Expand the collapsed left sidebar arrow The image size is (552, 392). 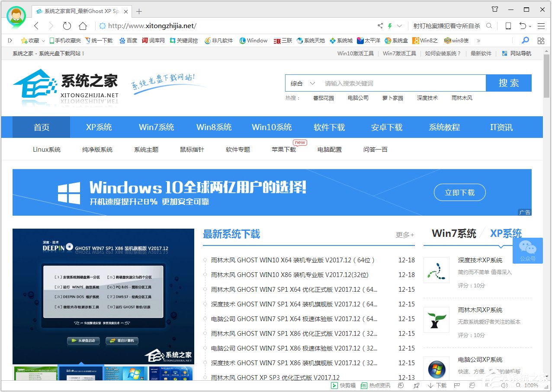[x=10, y=40]
